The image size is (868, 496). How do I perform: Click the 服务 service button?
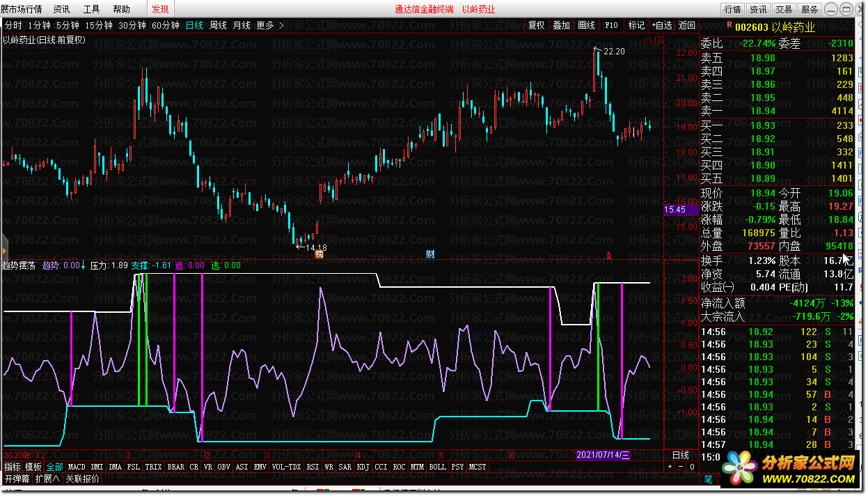point(810,9)
